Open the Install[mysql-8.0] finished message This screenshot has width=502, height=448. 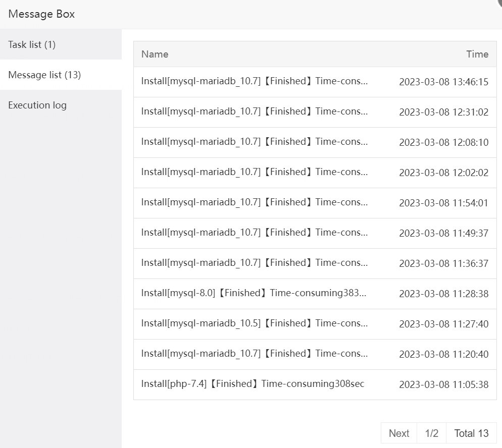coord(252,293)
